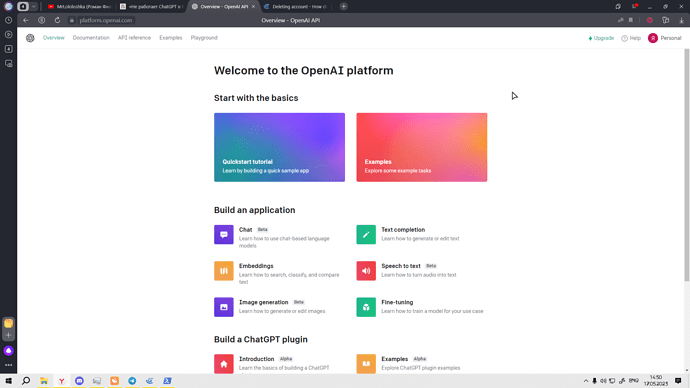Select the Overview nav item
The height and width of the screenshot is (388, 690).
[54, 38]
